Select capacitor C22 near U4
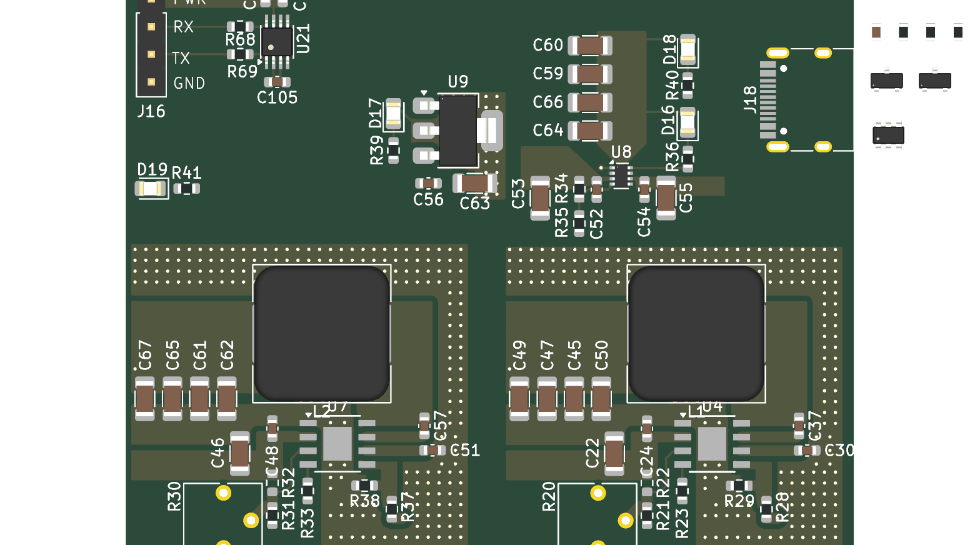 click(614, 453)
